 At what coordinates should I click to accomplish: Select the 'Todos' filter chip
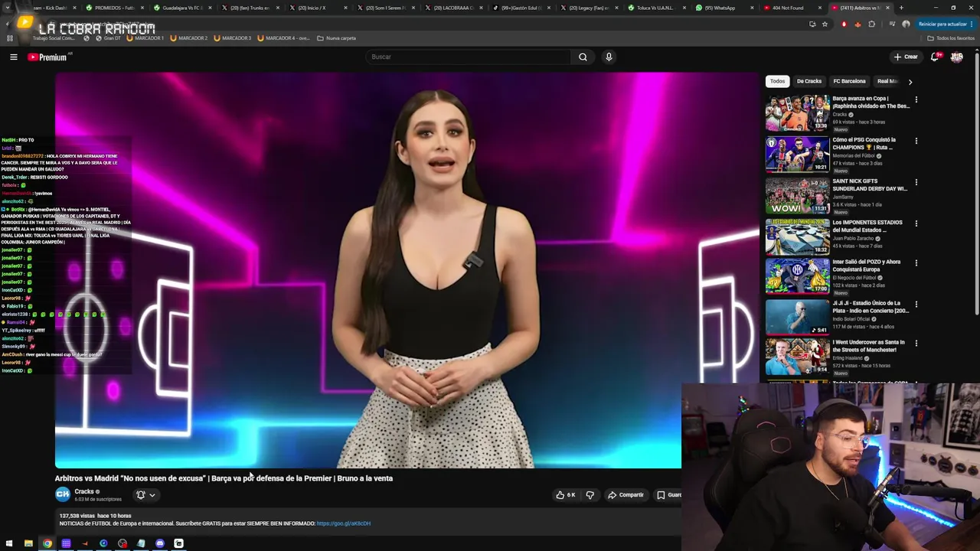coord(777,81)
